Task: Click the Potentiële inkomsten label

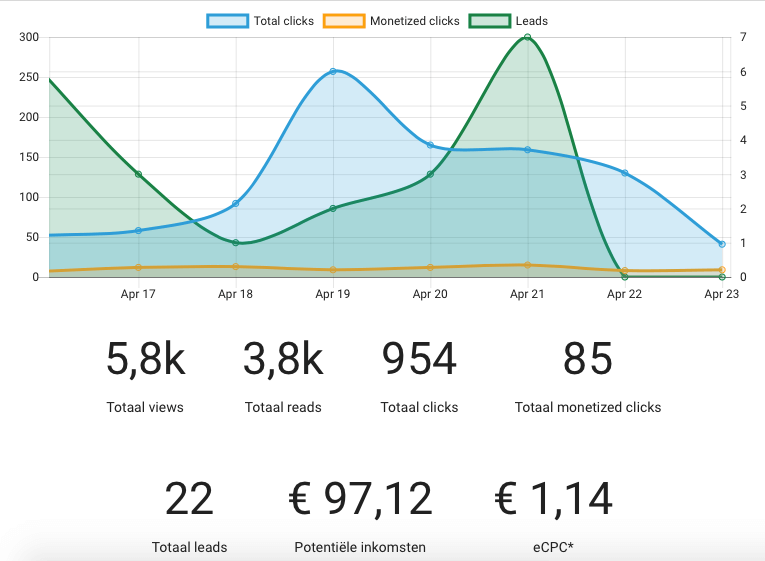Action: (360, 547)
